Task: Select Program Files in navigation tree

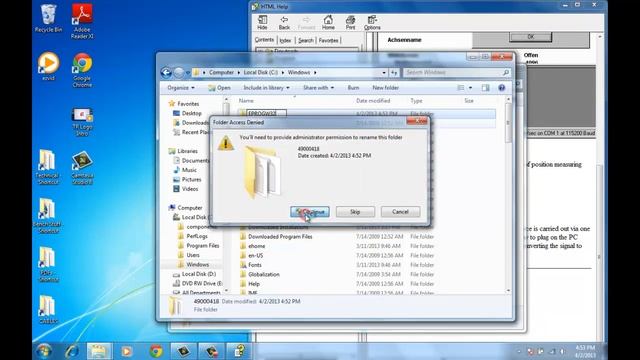Action: [x=202, y=246]
